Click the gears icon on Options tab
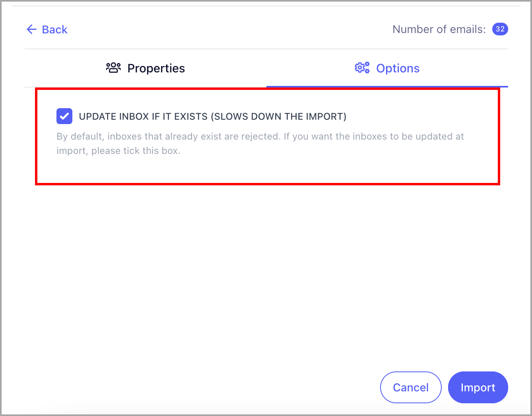The width and height of the screenshot is (532, 416). pos(362,68)
